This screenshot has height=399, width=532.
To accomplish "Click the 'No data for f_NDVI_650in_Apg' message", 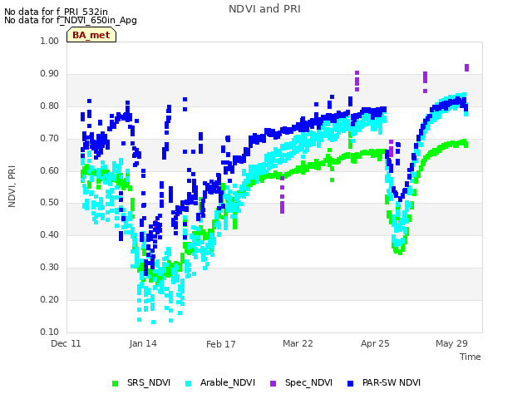I will click(71, 20).
